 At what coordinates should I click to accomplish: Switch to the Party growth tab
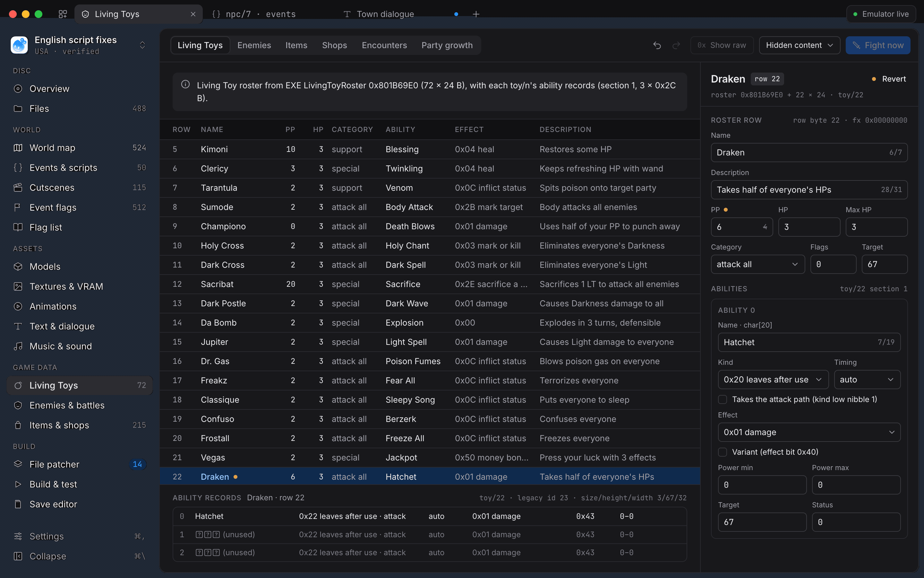[x=447, y=46]
